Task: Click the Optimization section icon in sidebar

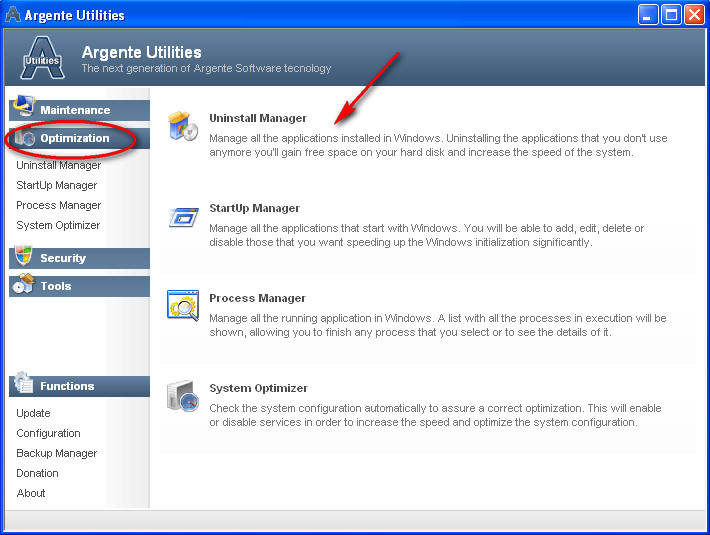Action: pos(25,137)
